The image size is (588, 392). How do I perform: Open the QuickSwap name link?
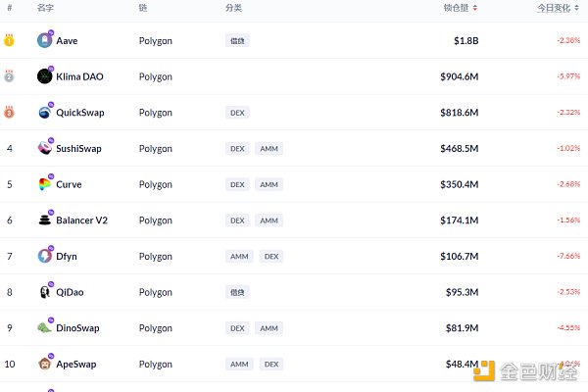(80, 113)
